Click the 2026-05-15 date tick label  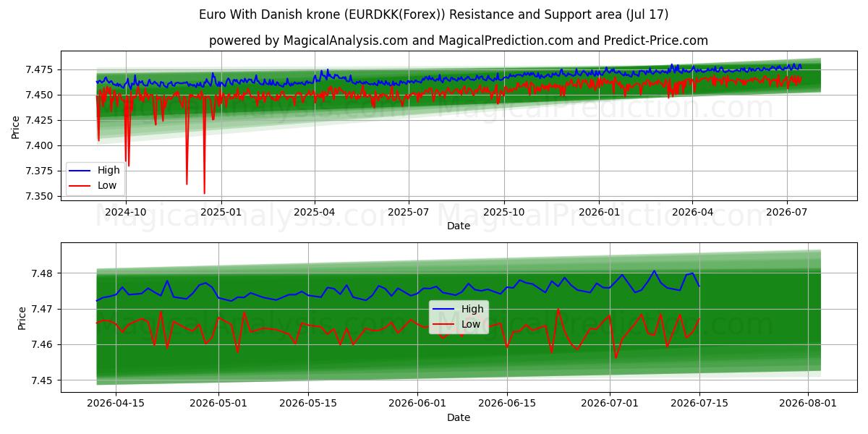pyautogui.click(x=308, y=404)
